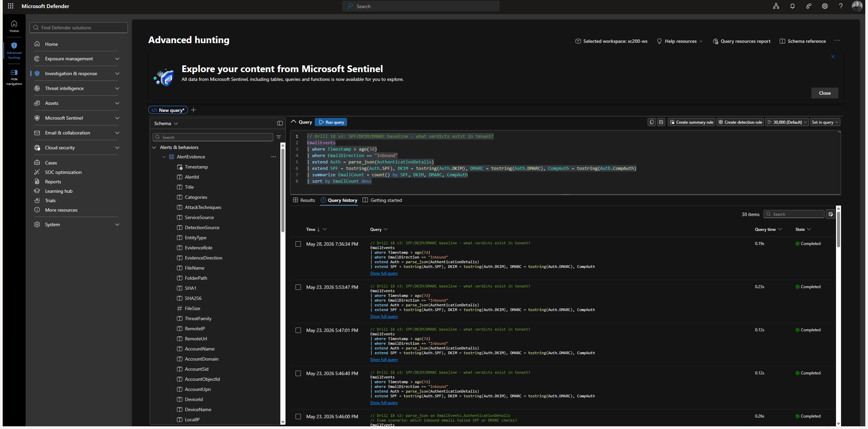Open the app launcher waffle icon
Screen dimensions: 868x429
point(11,6)
